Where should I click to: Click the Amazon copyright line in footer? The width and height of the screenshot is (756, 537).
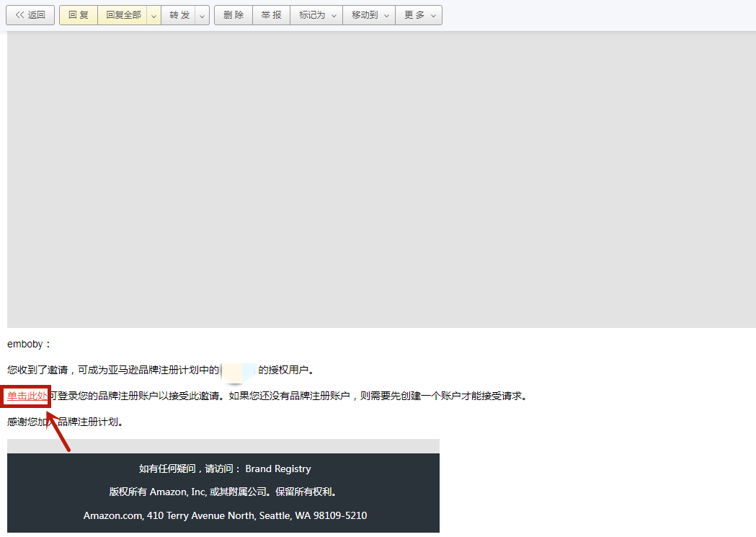[223, 492]
